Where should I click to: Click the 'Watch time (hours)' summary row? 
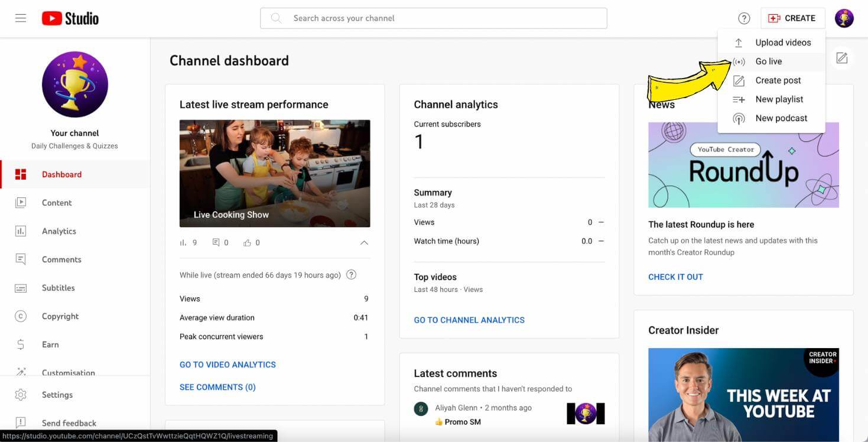tap(509, 241)
